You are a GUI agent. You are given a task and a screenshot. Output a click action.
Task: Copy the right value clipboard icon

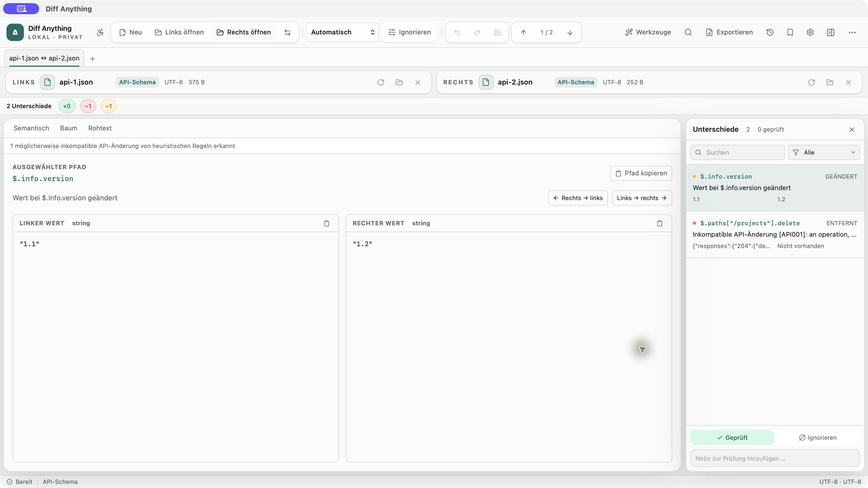[x=659, y=223]
